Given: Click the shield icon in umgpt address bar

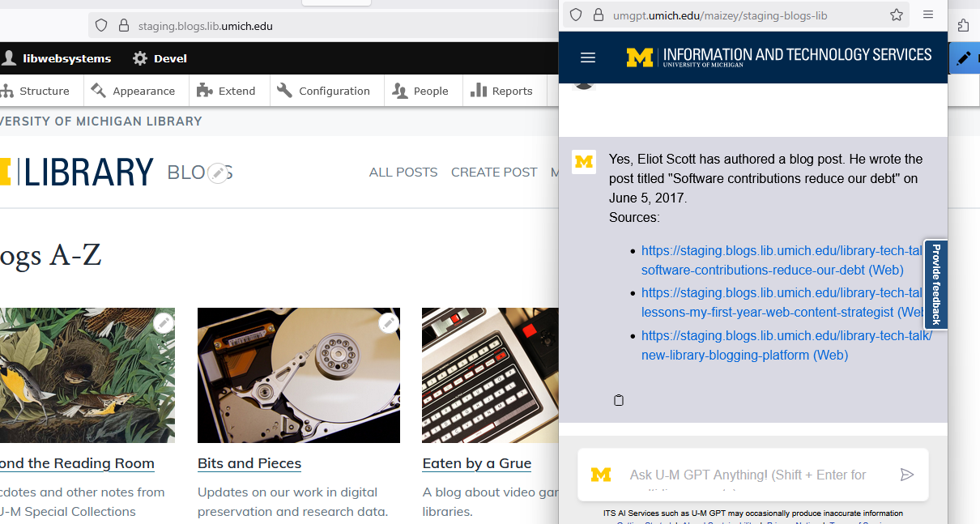Looking at the screenshot, I should tap(576, 15).
